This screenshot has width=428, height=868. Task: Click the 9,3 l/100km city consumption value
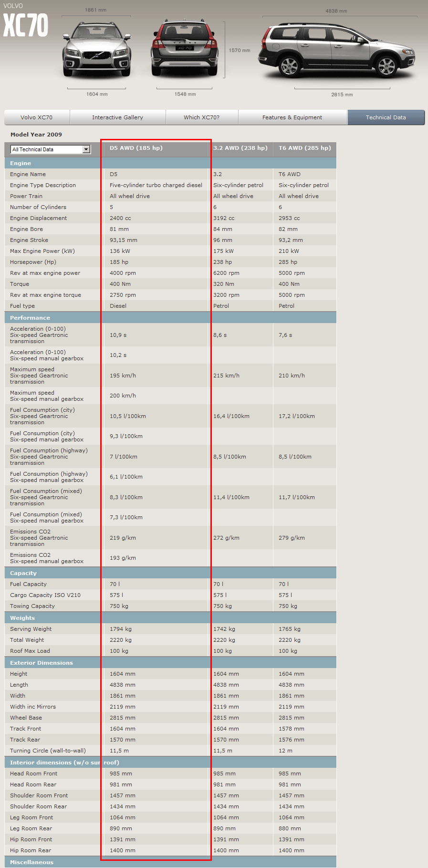click(126, 436)
